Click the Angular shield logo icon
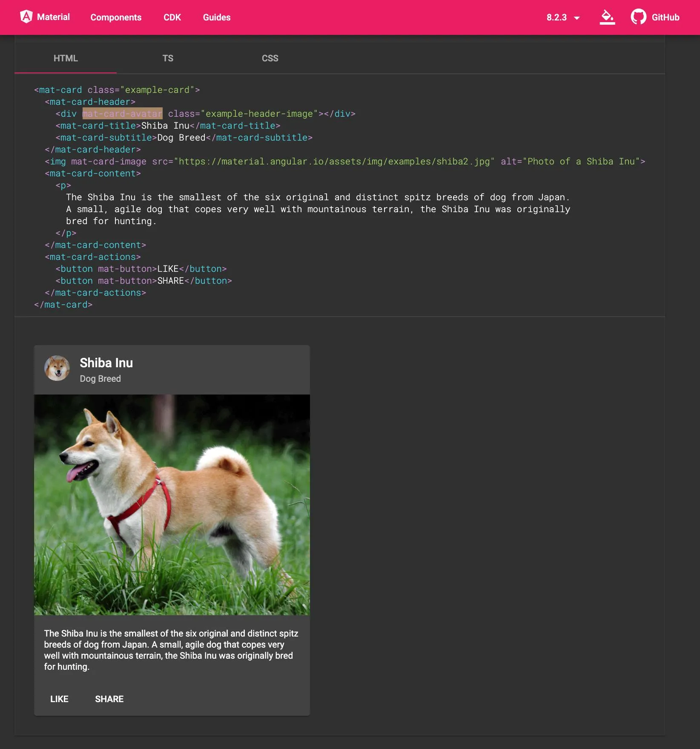This screenshot has height=749, width=700. (x=26, y=17)
